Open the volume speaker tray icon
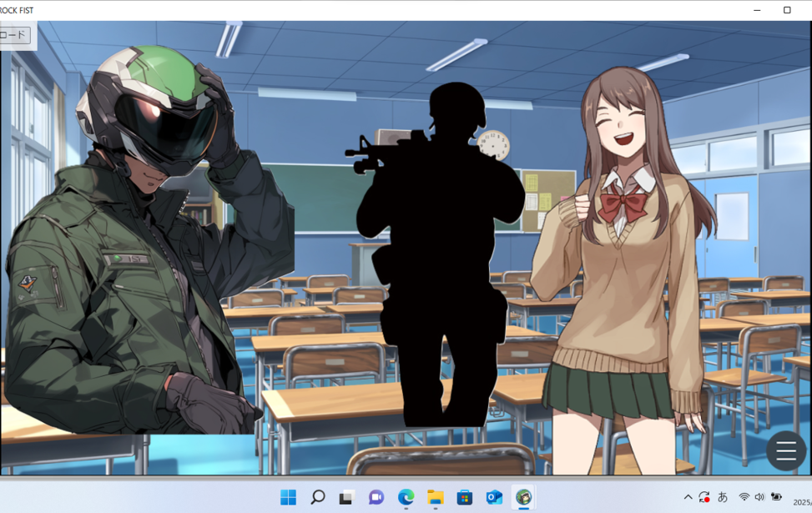The width and height of the screenshot is (812, 513). (x=759, y=497)
